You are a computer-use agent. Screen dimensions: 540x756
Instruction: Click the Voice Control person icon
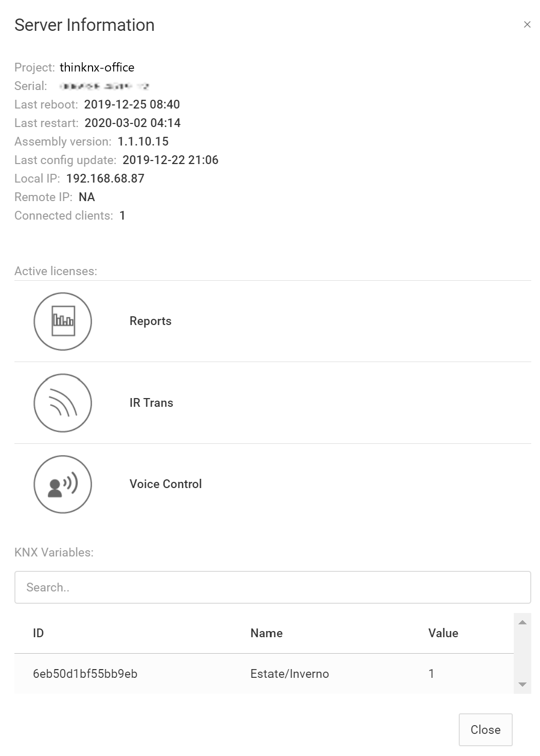[63, 484]
